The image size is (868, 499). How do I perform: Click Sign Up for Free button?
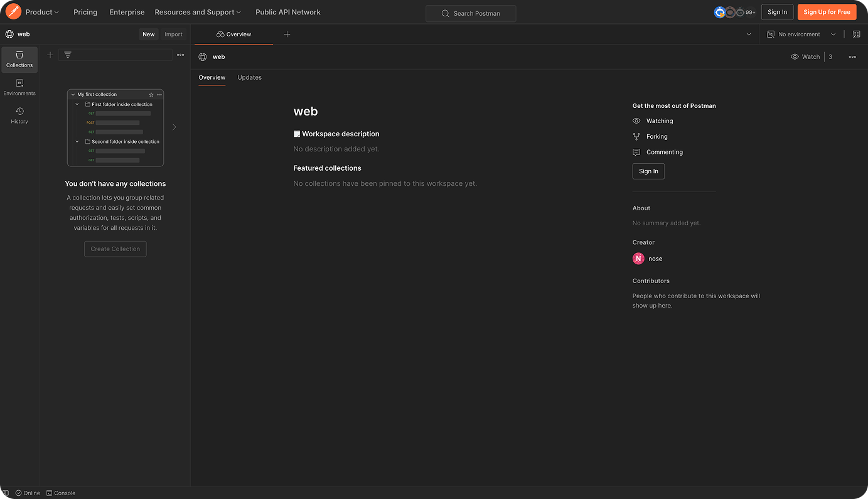(827, 12)
